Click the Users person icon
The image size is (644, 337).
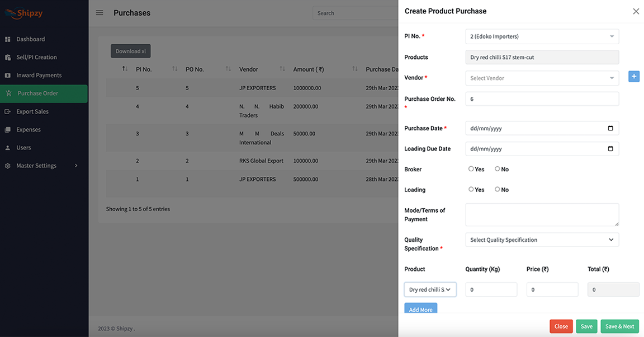(x=8, y=148)
